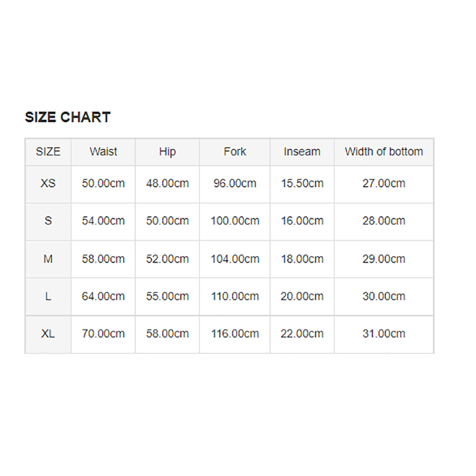
Task: Select the SIZE column header
Action: 48,152
